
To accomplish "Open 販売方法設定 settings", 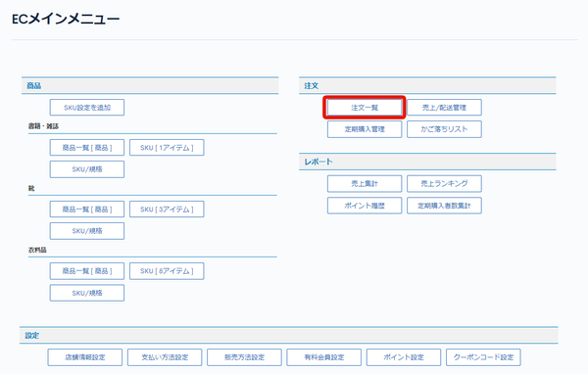I will tap(244, 357).
